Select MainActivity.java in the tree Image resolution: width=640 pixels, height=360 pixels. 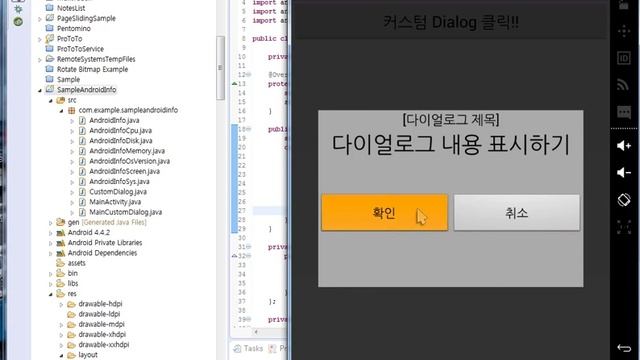point(115,202)
